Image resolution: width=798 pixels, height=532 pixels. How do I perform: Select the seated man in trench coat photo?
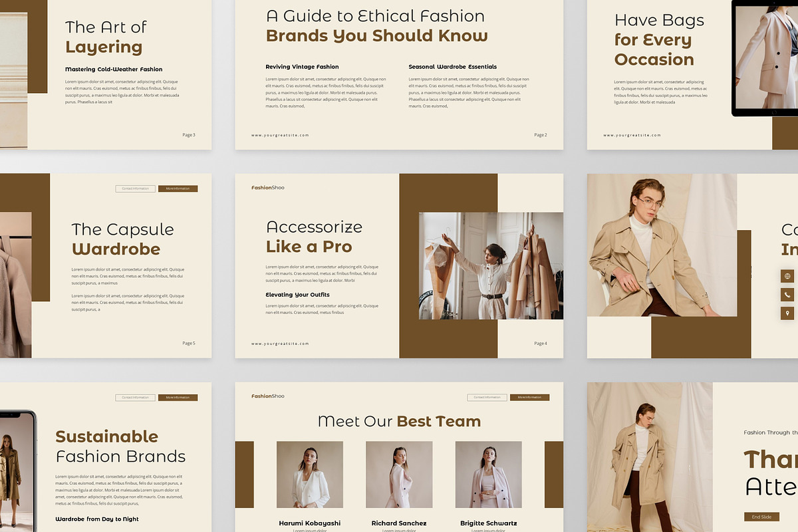(x=662, y=245)
